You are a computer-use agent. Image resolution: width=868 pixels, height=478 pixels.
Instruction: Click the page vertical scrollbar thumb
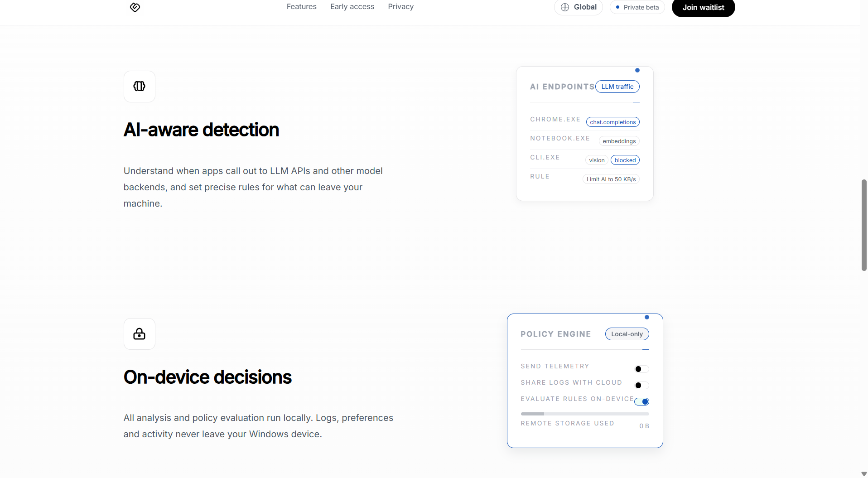pyautogui.click(x=864, y=225)
